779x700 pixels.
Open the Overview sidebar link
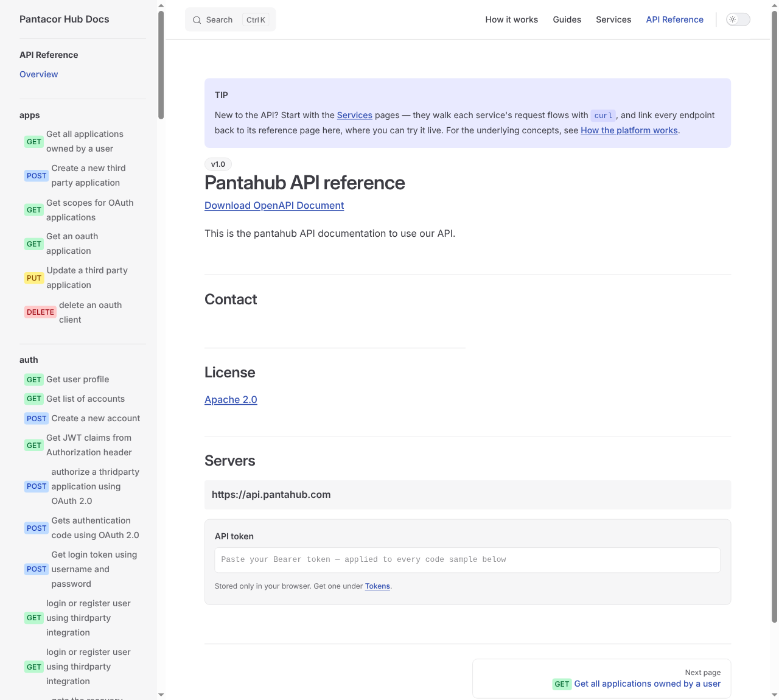coord(39,74)
